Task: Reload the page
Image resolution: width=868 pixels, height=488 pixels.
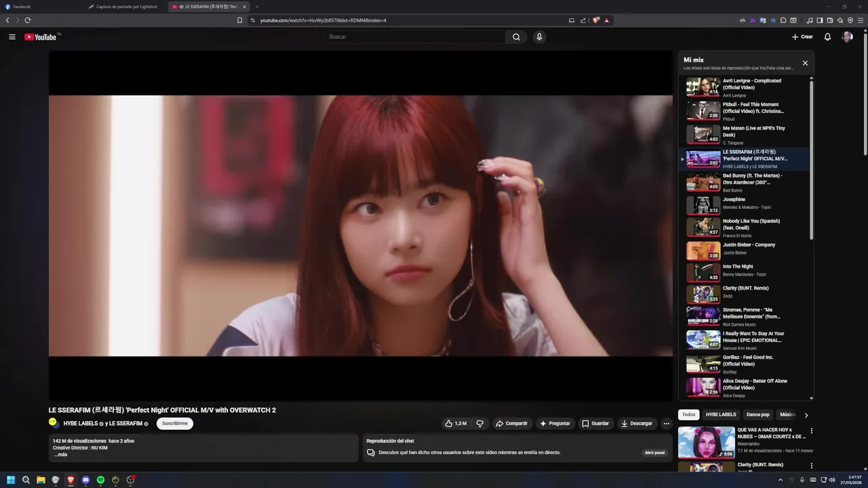Action: coord(28,20)
